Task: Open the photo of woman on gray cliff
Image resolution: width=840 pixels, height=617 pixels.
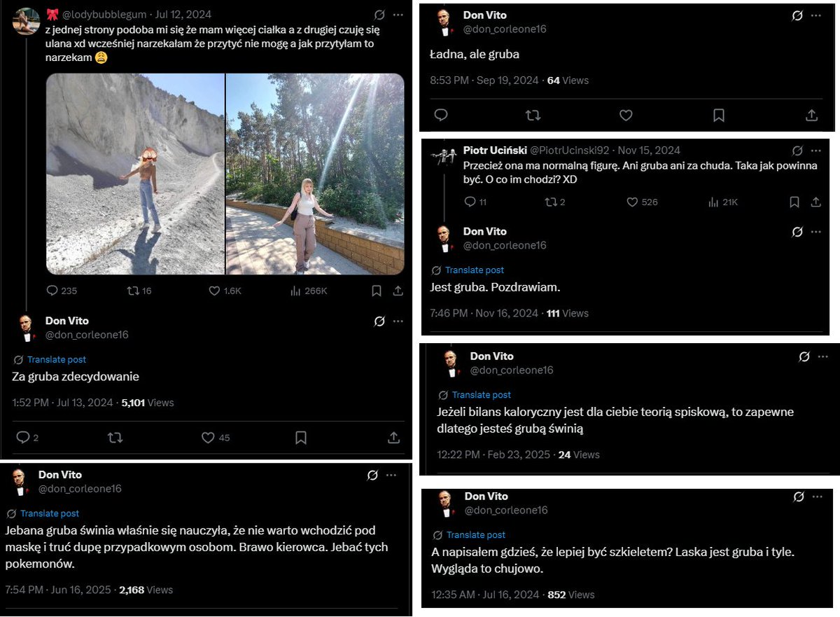Action: click(x=136, y=174)
